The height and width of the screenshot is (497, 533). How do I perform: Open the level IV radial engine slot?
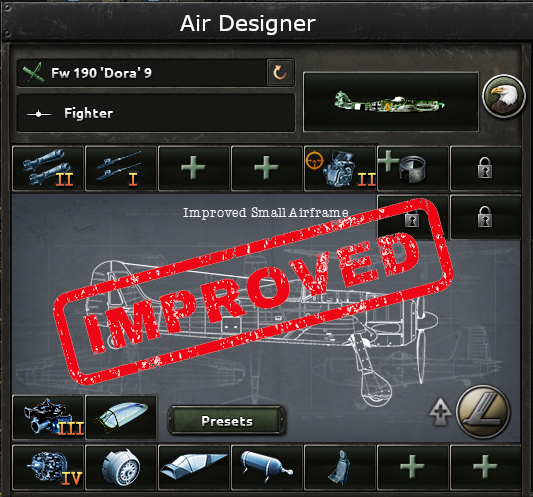(48, 467)
